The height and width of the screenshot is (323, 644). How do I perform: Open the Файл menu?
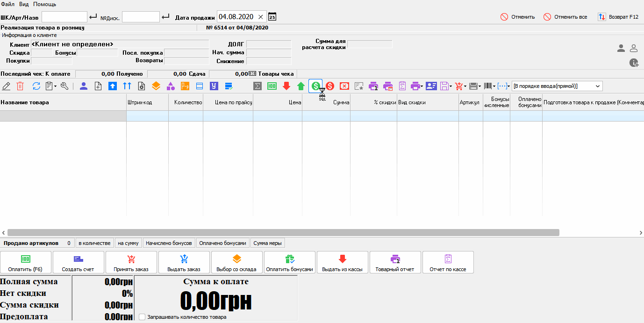coord(7,4)
